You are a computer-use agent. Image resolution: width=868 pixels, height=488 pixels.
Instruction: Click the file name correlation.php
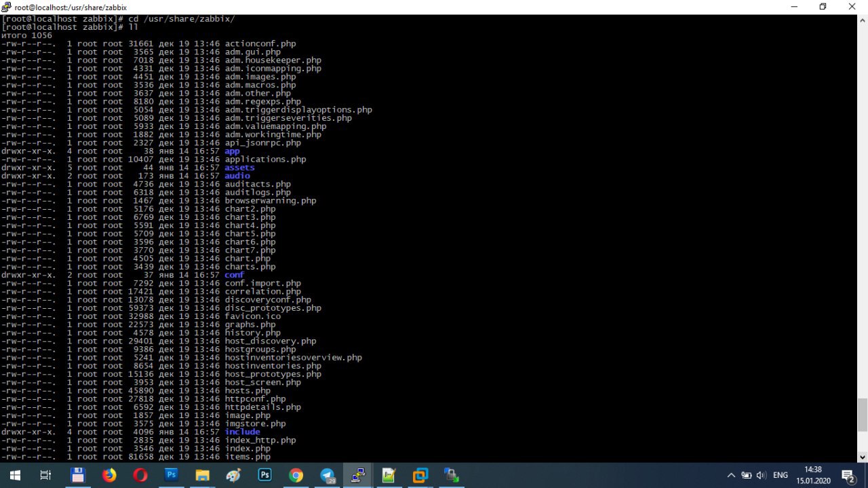pyautogui.click(x=263, y=291)
